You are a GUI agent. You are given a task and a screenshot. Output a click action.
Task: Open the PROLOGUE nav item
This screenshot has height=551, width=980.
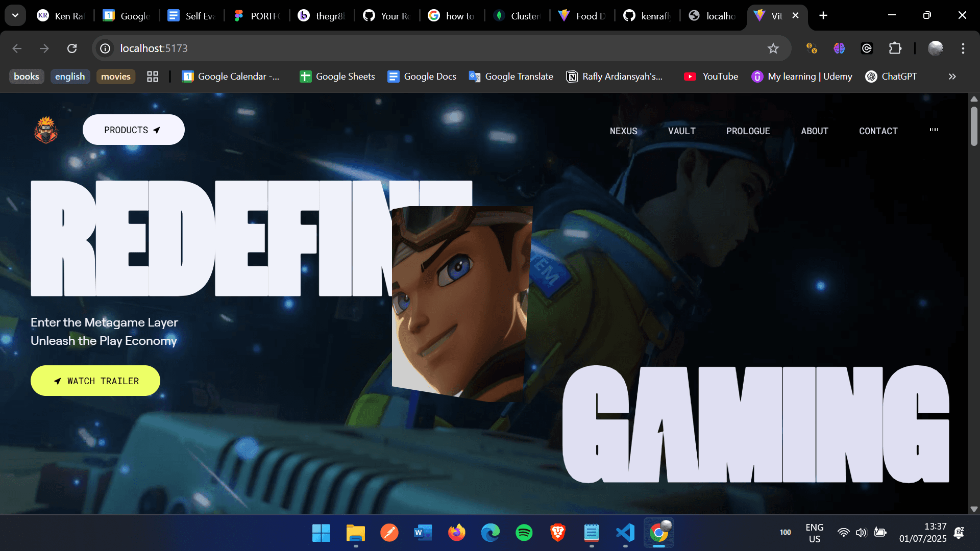(748, 131)
